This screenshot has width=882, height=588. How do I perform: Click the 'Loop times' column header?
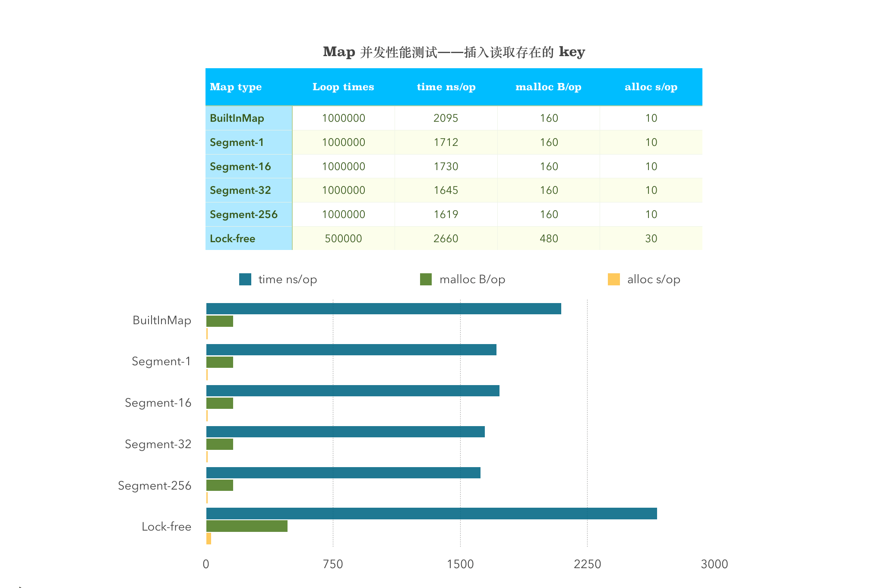click(343, 87)
